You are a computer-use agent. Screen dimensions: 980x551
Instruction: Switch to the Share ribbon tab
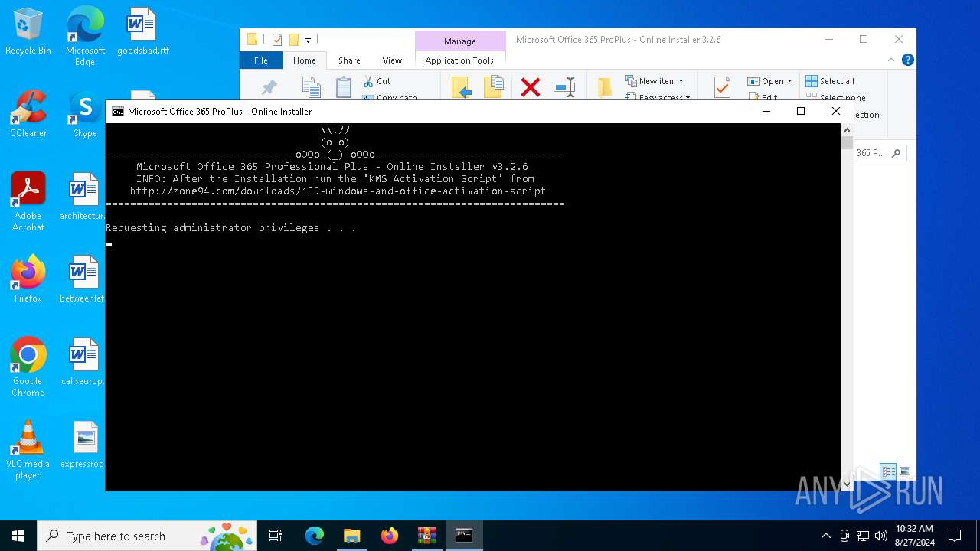click(x=349, y=60)
